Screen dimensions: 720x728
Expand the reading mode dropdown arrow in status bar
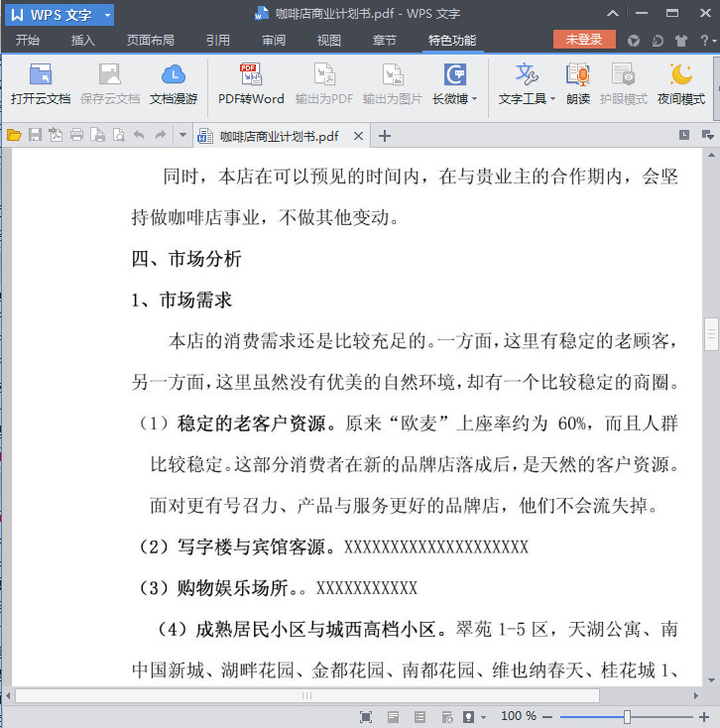click(x=483, y=717)
